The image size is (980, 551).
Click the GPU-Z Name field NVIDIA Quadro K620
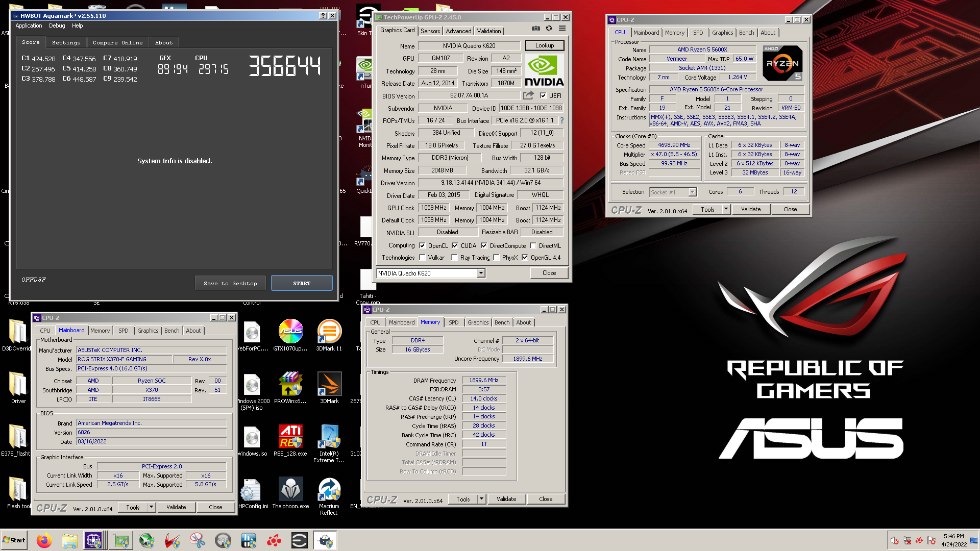click(x=469, y=46)
